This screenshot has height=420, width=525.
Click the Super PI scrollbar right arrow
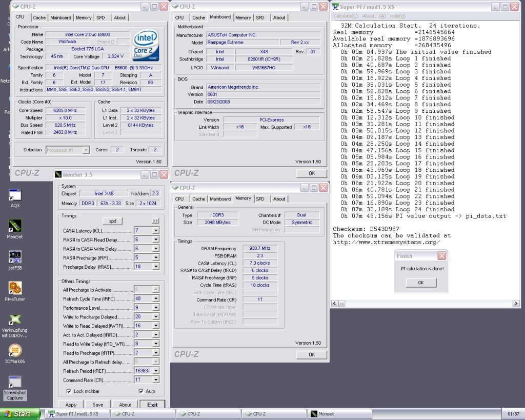[x=516, y=304]
